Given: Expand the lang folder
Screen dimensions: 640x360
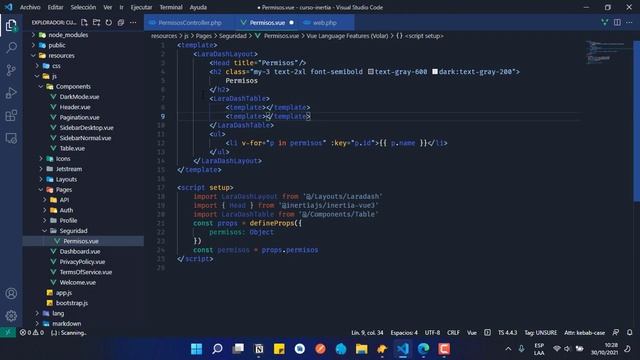Looking at the screenshot, I should click(37, 313).
